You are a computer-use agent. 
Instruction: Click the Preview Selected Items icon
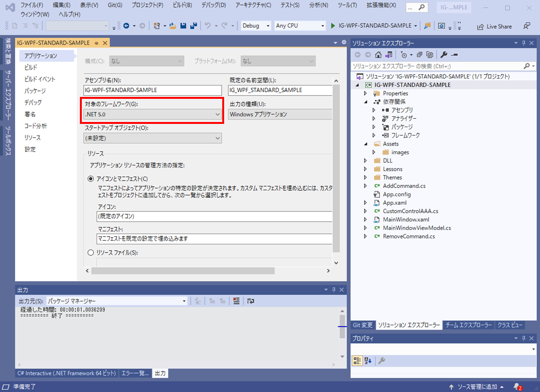454,55
